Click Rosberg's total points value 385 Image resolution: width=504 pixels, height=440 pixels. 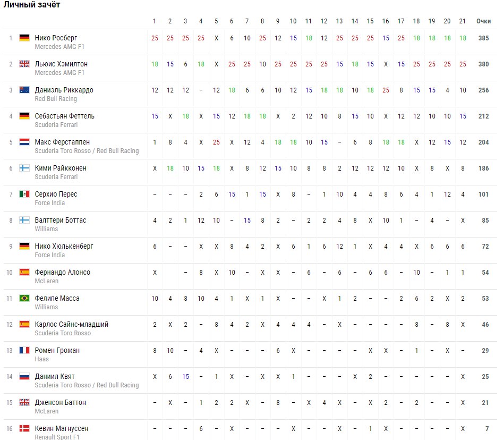click(483, 38)
